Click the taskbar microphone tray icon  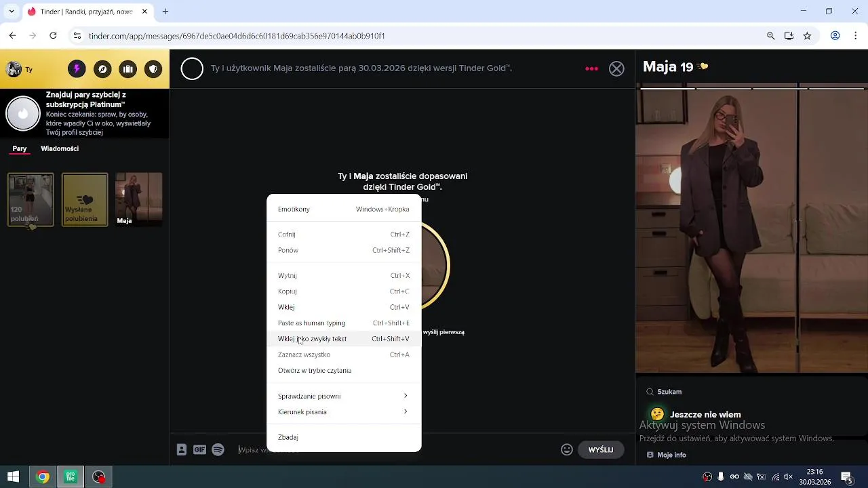tap(721, 477)
